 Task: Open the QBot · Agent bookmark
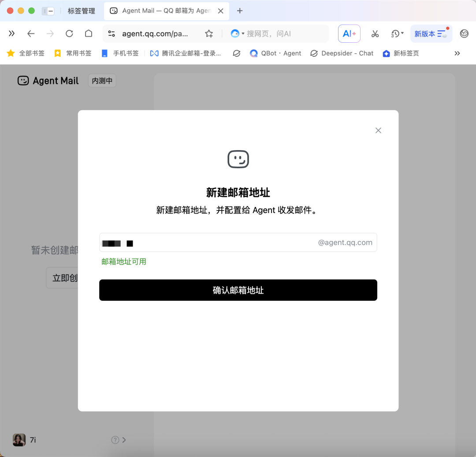click(275, 53)
